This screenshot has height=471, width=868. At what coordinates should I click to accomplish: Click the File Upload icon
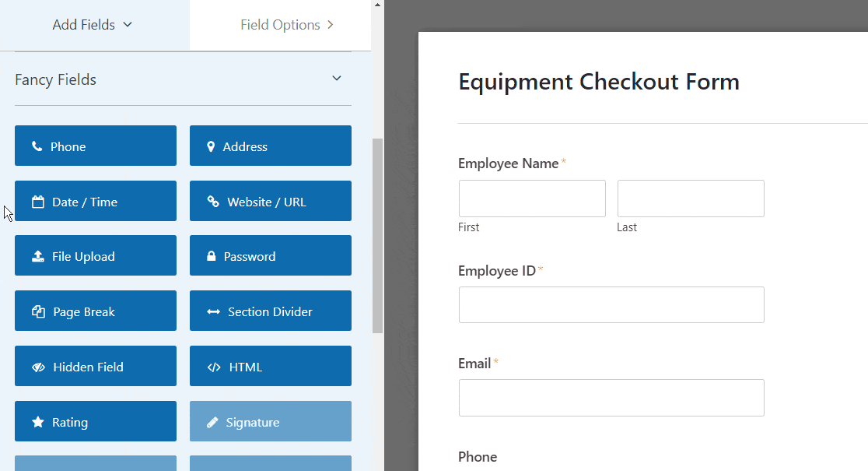38,257
